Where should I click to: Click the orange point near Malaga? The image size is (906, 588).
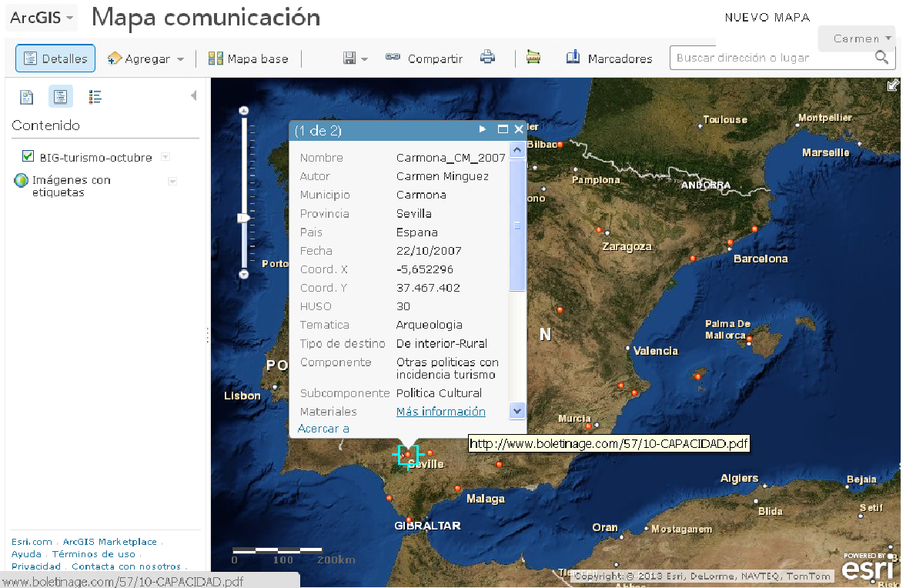coord(458,489)
